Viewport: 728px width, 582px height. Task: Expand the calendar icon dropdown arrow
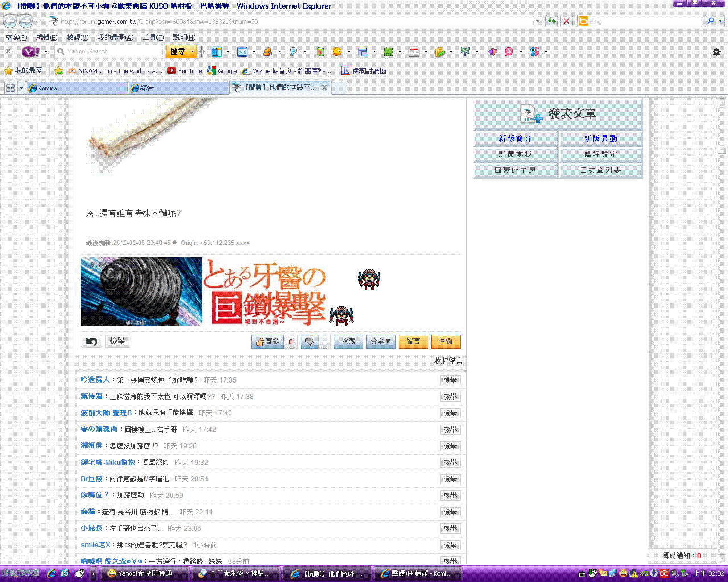pos(425,52)
